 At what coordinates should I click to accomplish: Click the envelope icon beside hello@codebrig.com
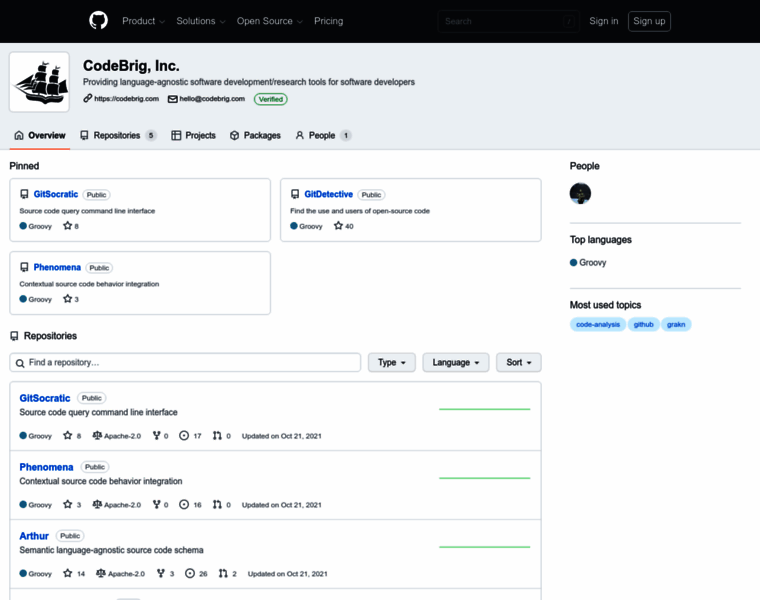pos(173,99)
